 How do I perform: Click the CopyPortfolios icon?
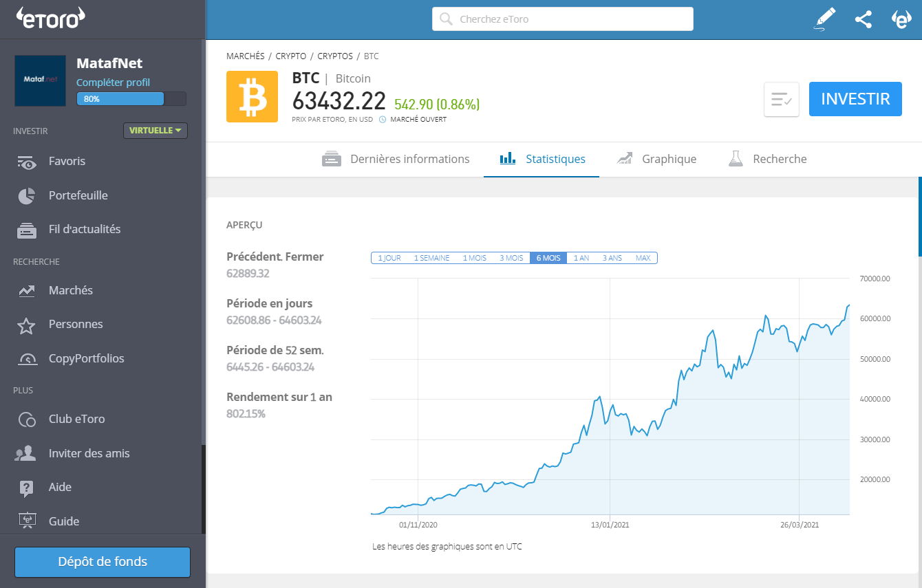[27, 359]
